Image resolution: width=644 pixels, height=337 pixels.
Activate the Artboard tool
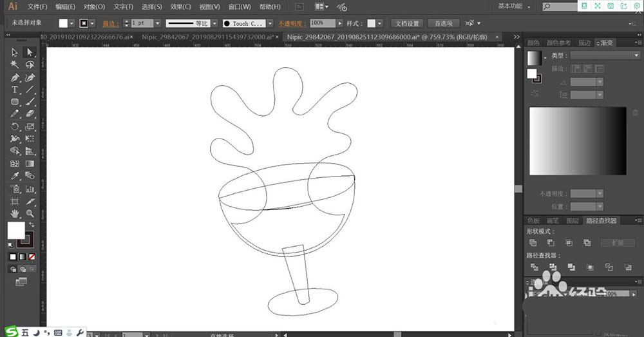click(15, 202)
